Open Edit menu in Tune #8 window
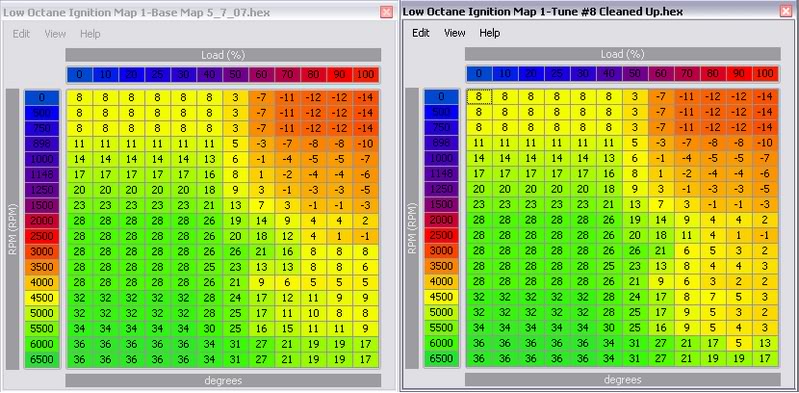The height and width of the screenshot is (393, 799). point(421,33)
